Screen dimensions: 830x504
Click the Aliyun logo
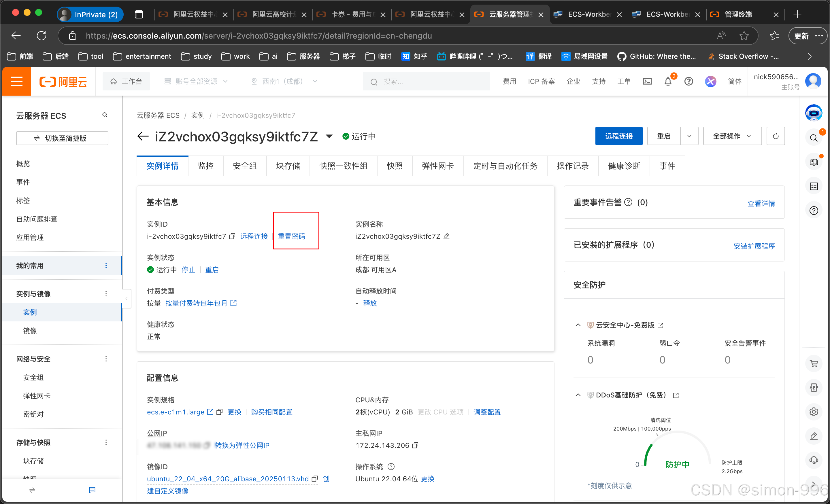[x=63, y=82]
